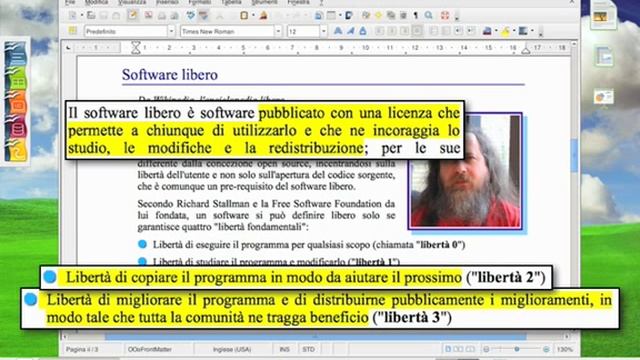This screenshot has width=640, height=360.
Task: Open the Paste options dropdown arrow
Action: [x=253, y=16]
